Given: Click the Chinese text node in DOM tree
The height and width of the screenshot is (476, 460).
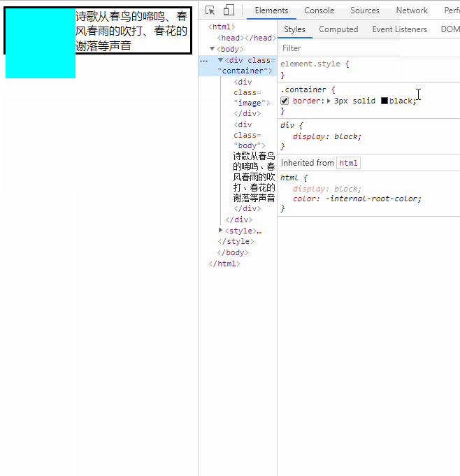Looking at the screenshot, I should click(x=254, y=177).
